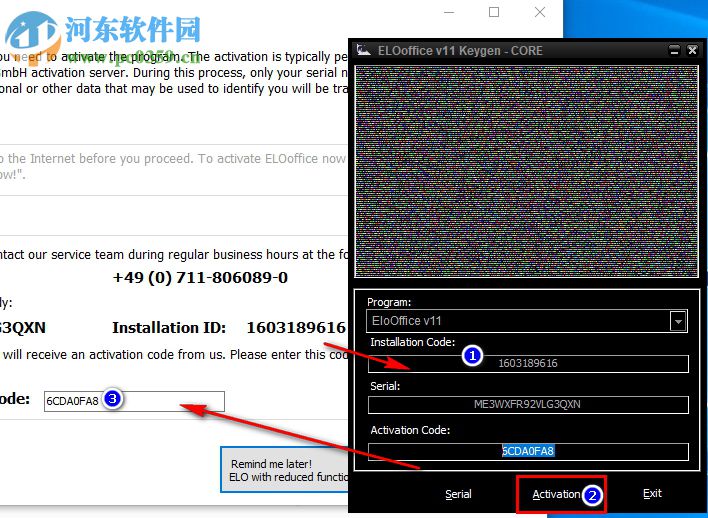The height and width of the screenshot is (518, 708).
Task: Click the Installation Code field showing 1603189616
Action: 528,364
